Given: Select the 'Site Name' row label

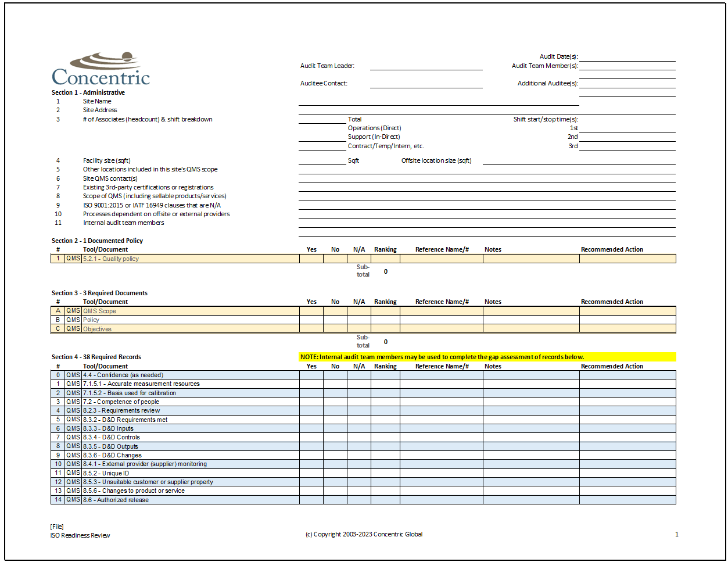Looking at the screenshot, I should tap(97, 101).
